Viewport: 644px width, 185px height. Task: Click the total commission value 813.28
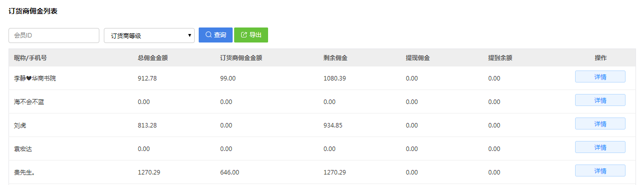tap(147, 125)
